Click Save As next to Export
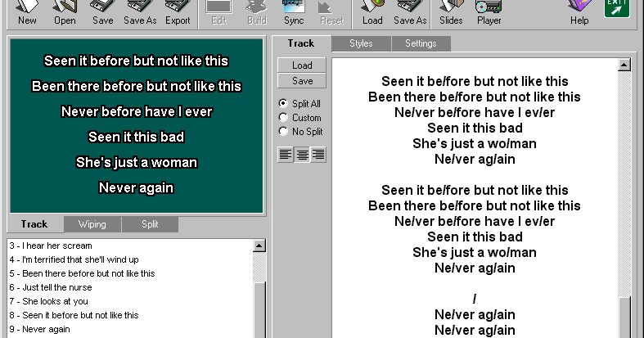The width and height of the screenshot is (644, 338). click(140, 12)
